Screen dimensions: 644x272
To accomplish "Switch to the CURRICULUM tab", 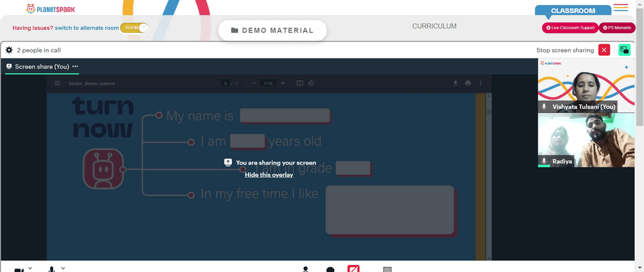I will click(434, 26).
